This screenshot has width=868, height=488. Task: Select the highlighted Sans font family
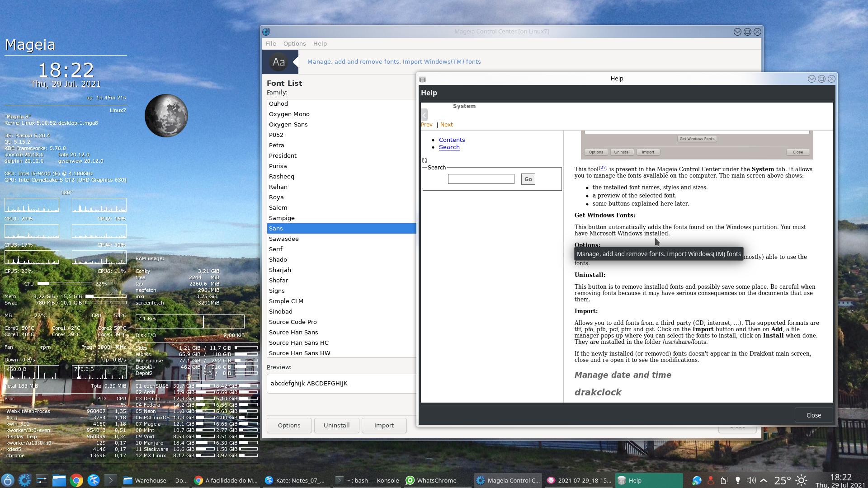point(341,228)
